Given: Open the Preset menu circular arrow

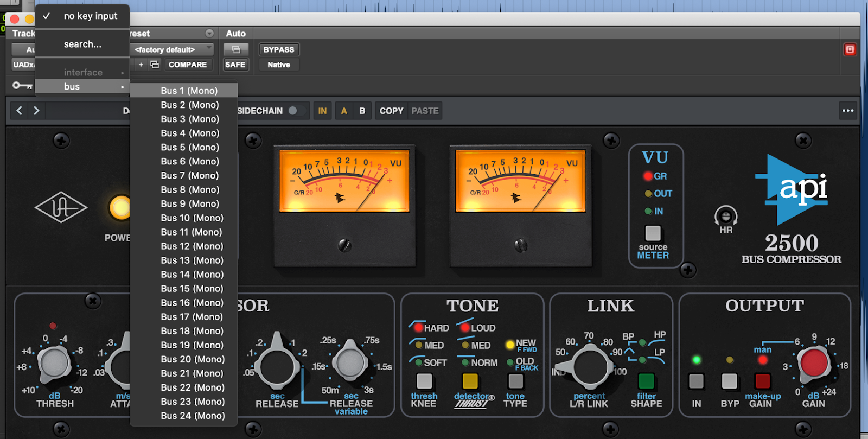Looking at the screenshot, I should click(x=209, y=34).
